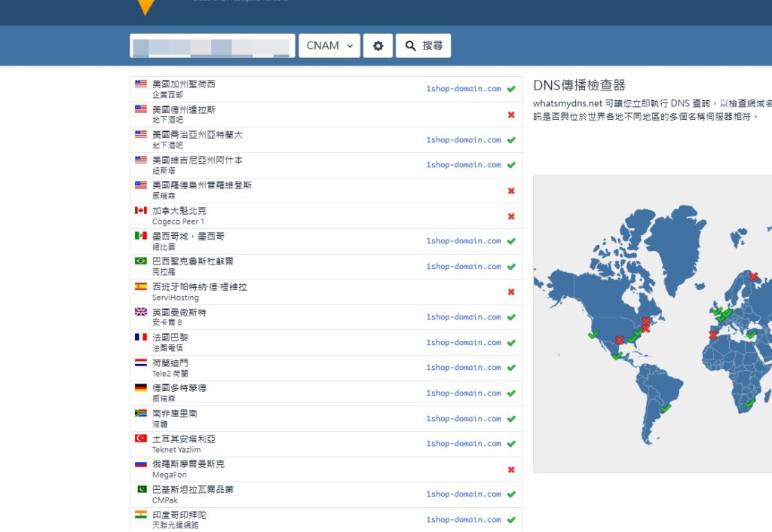Click red X marker in northern Russia on map
Image resolution: width=772 pixels, height=532 pixels.
pyautogui.click(x=752, y=277)
